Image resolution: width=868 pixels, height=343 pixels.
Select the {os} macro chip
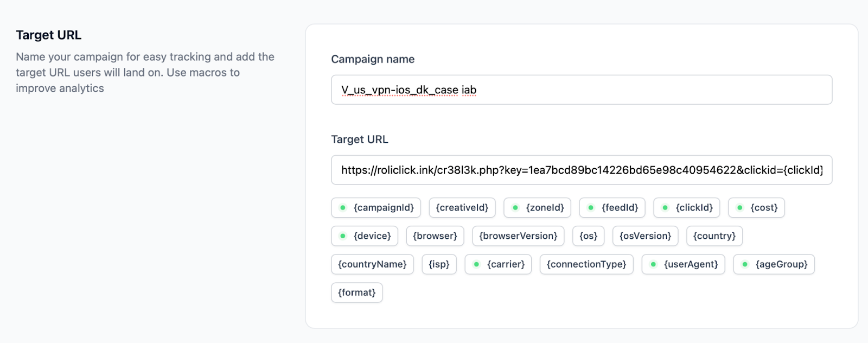(x=588, y=236)
